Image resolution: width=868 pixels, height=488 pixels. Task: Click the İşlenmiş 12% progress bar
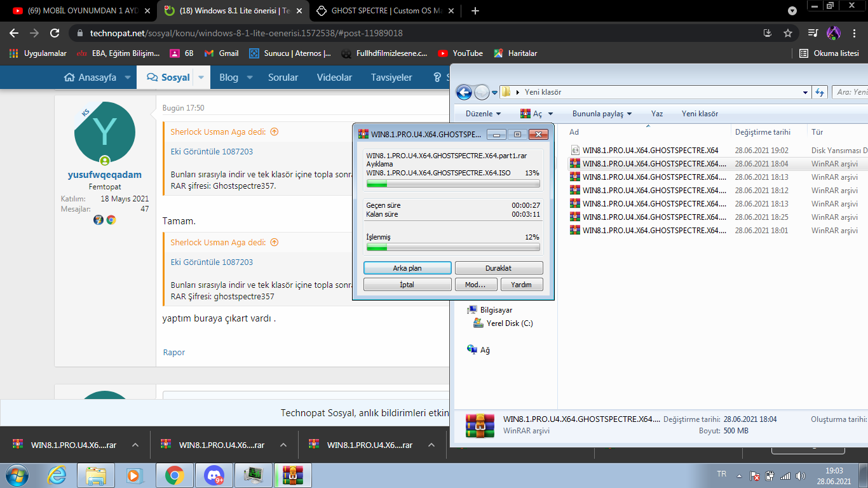(453, 247)
